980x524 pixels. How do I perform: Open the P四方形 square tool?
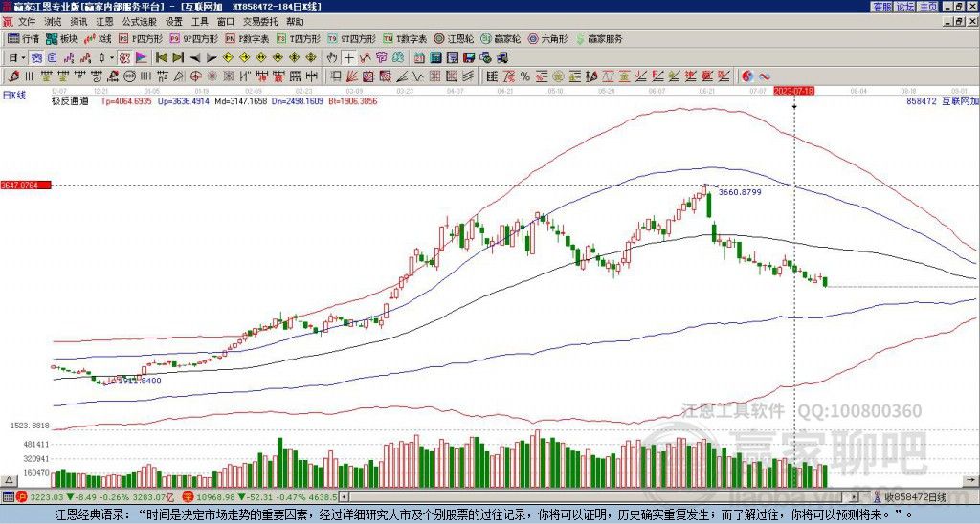(x=142, y=39)
